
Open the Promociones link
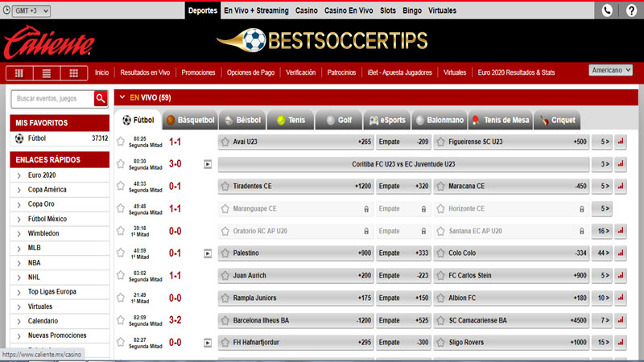(198, 72)
